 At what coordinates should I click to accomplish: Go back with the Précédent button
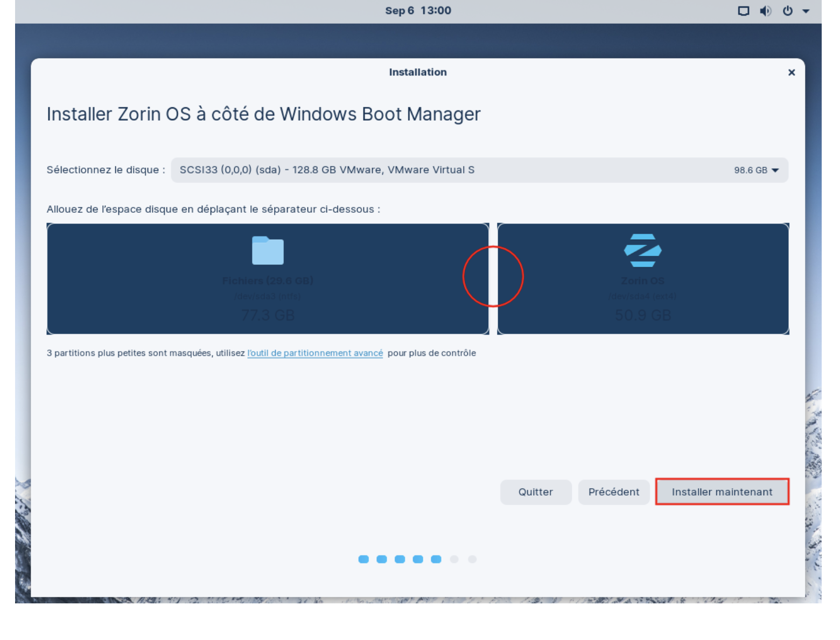click(x=614, y=492)
